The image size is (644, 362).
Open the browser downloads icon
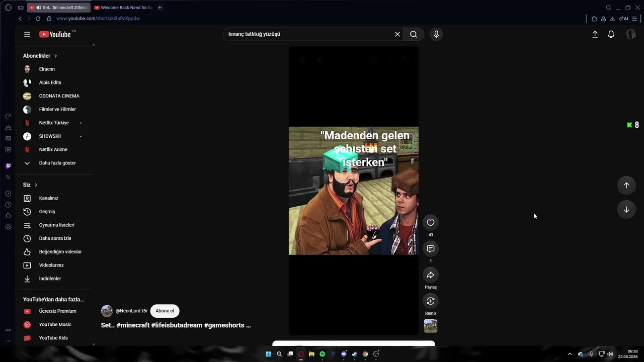[x=612, y=19]
